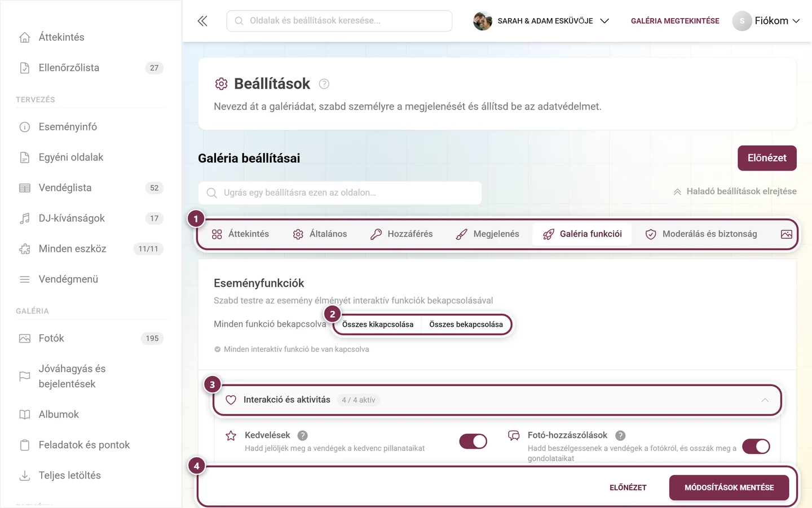Focus the Ugrás egy beállításra search field

(340, 193)
